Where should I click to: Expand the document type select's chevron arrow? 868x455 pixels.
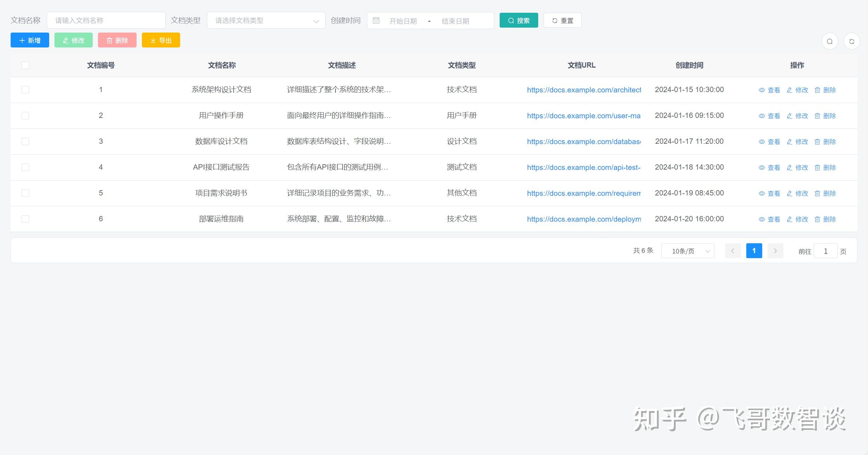[x=317, y=21]
